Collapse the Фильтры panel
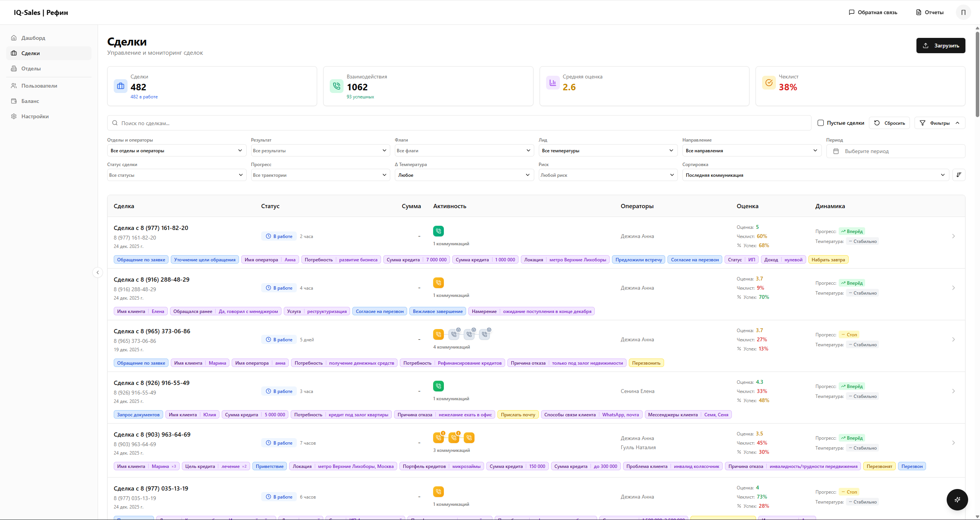The height and width of the screenshot is (520, 980). (x=939, y=123)
